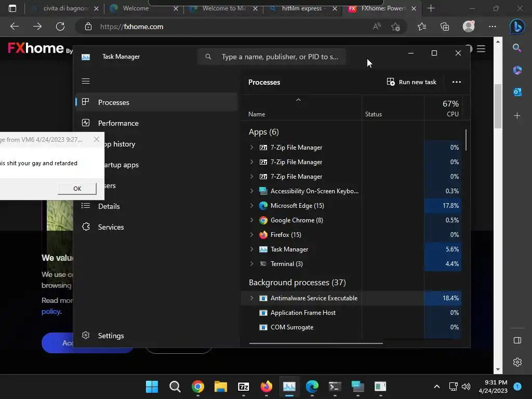Open FXhome site hamburger menu
532x399 pixels.
coord(481,49)
